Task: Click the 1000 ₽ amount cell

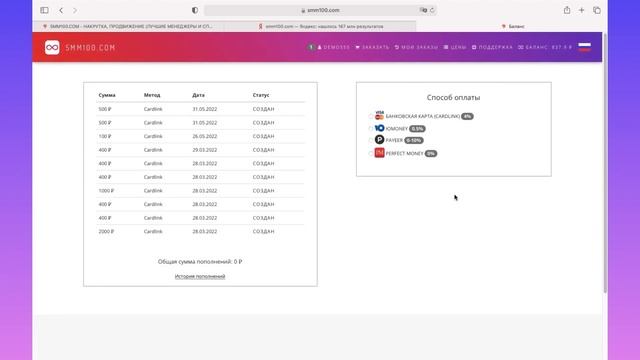Action: [x=106, y=191]
